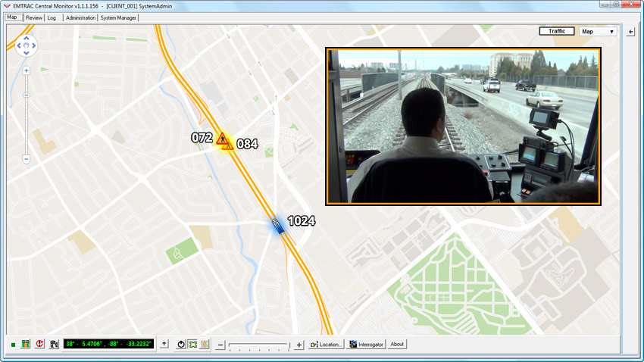Toggle the yellow starburst toolbar icon
Image resolution: width=644 pixels, height=362 pixels.
(x=205, y=345)
